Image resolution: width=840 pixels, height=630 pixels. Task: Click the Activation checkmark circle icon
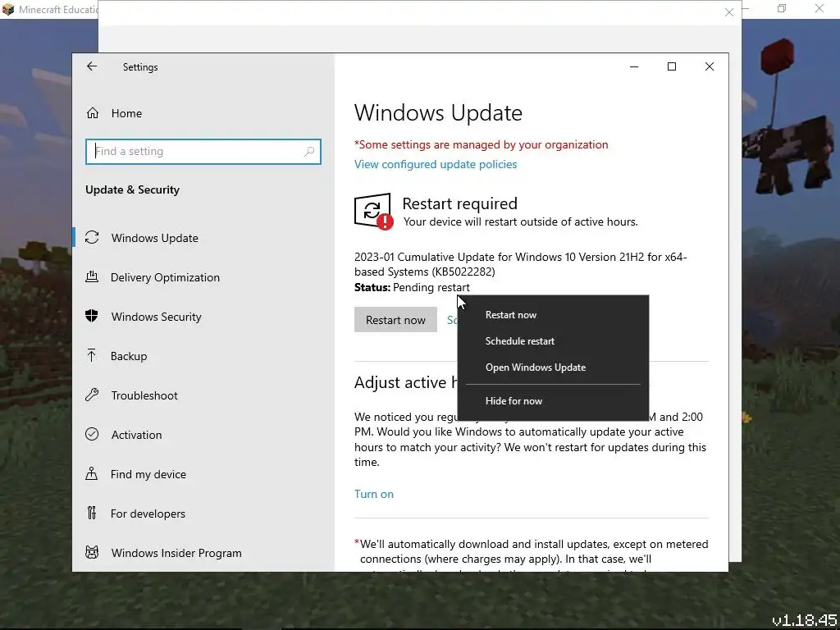pos(92,435)
